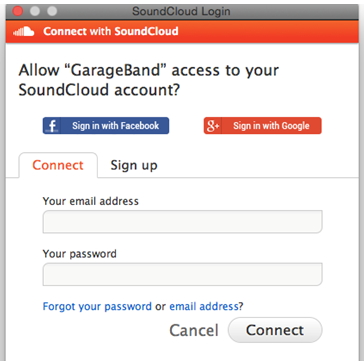The height and width of the screenshot is (362, 364).
Task: Open the Forgot your password link
Action: [x=97, y=306]
